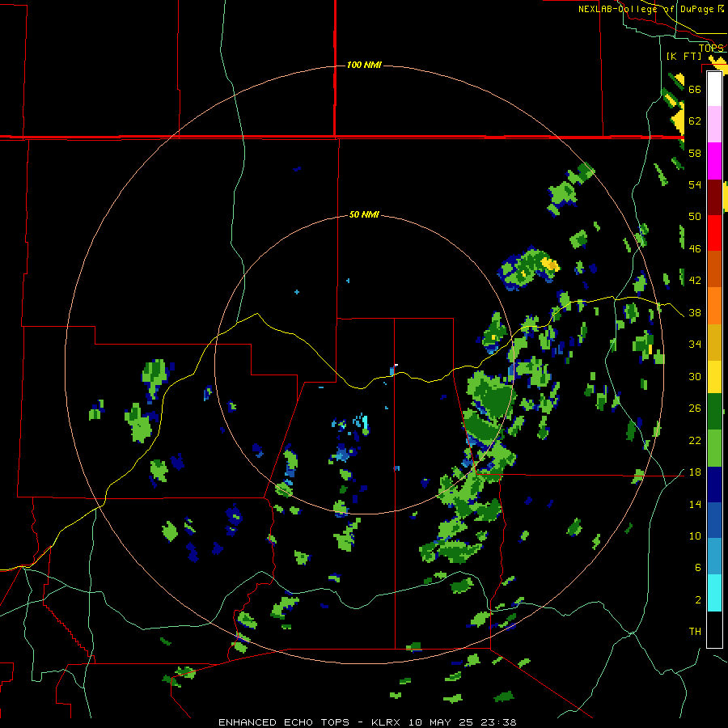
Task: Pick the dark orange legend swatch
Action: coord(714,269)
